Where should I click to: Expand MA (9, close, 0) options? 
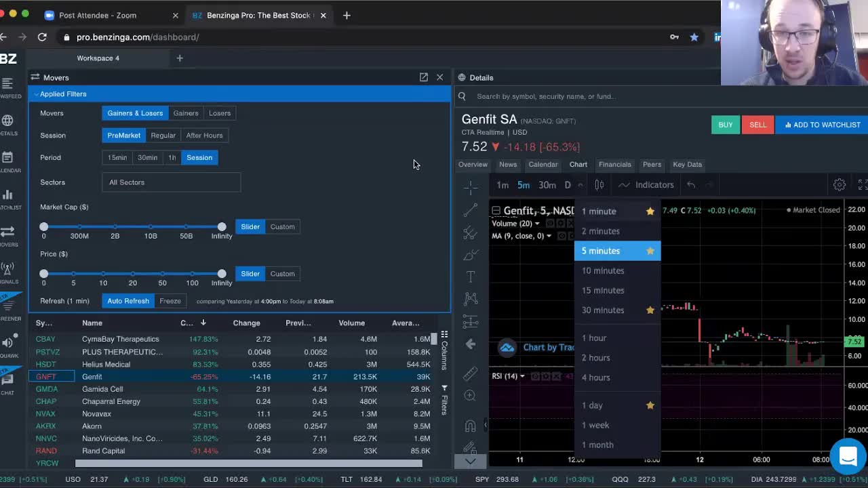(x=549, y=236)
